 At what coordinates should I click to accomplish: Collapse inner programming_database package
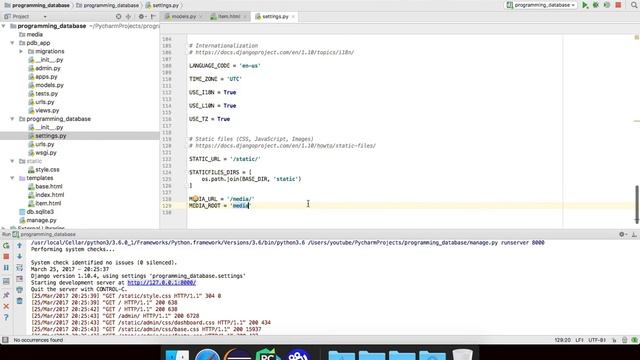12,119
